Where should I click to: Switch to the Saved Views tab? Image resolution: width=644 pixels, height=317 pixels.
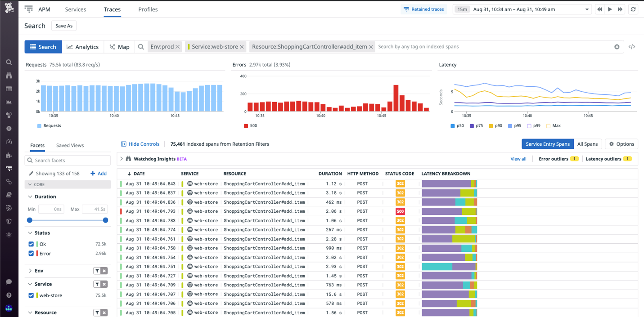point(69,145)
